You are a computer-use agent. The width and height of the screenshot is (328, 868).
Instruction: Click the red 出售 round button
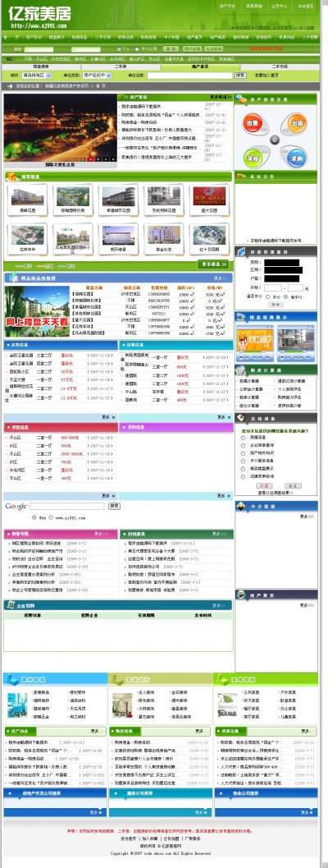click(253, 123)
